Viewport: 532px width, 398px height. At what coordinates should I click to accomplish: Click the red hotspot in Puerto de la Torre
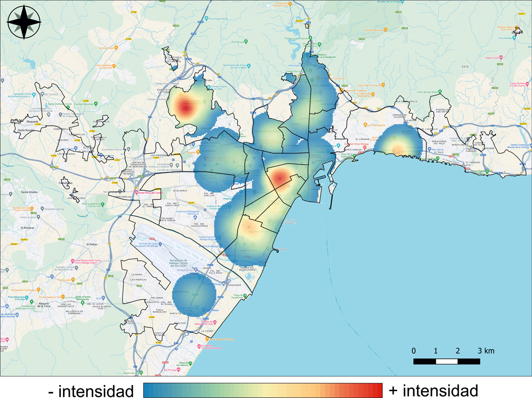tap(186, 106)
